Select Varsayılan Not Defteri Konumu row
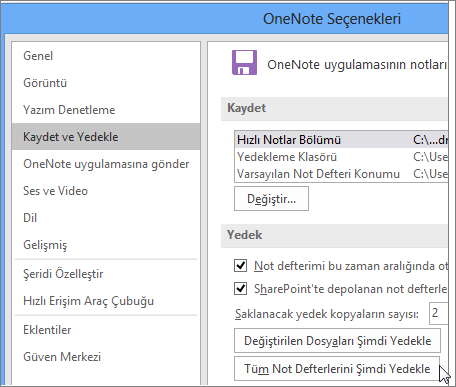This screenshot has width=456, height=387. coord(341,174)
